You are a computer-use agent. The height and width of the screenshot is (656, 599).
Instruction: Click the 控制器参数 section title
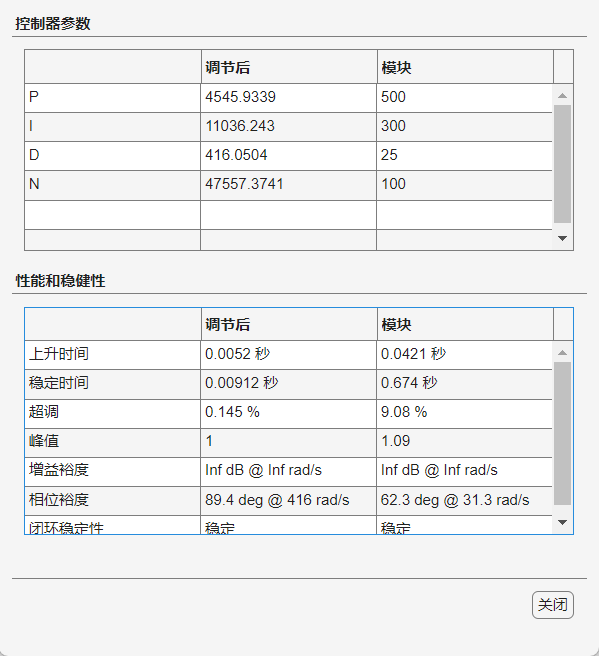coord(53,23)
